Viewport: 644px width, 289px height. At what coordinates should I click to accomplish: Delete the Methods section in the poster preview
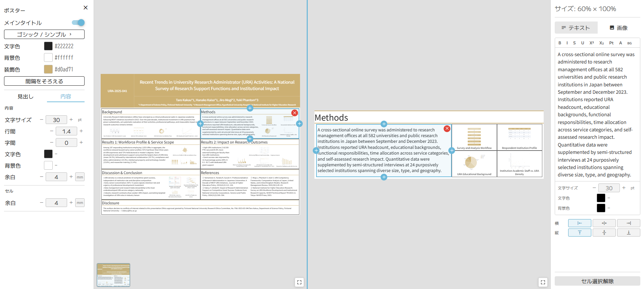295,113
